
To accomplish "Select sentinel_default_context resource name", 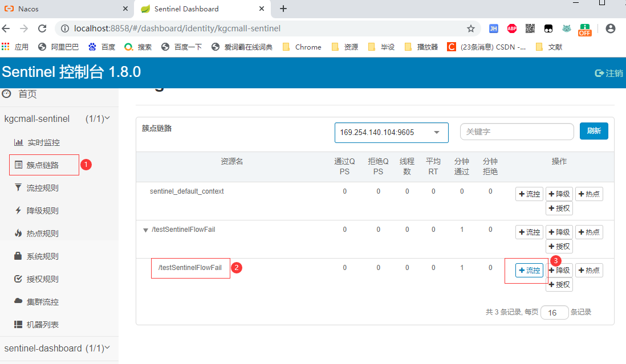I will pos(187,191).
